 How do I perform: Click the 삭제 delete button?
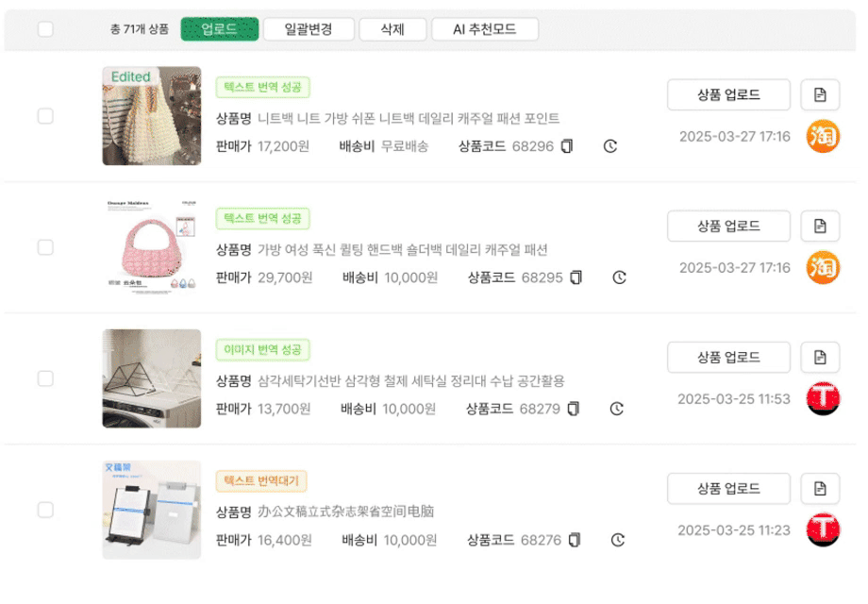(392, 29)
